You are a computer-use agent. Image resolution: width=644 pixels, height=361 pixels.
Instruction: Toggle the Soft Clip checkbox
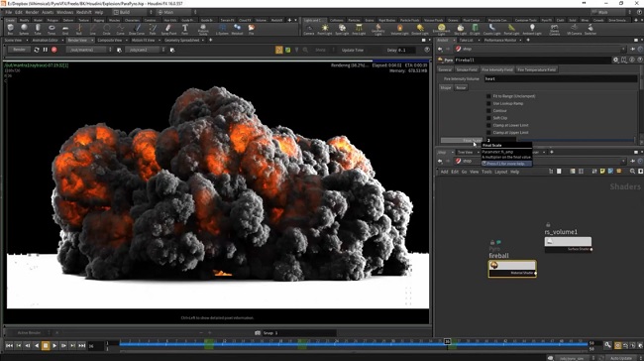[x=488, y=118]
